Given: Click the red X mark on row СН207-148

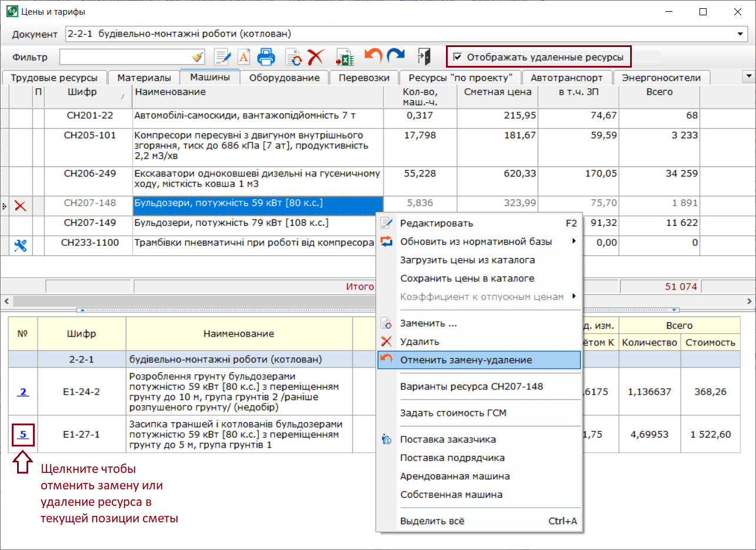Looking at the screenshot, I should tap(21, 205).
